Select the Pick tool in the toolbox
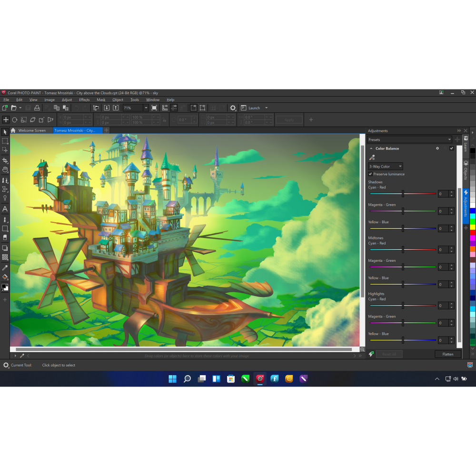The width and height of the screenshot is (476, 476). [x=6, y=132]
